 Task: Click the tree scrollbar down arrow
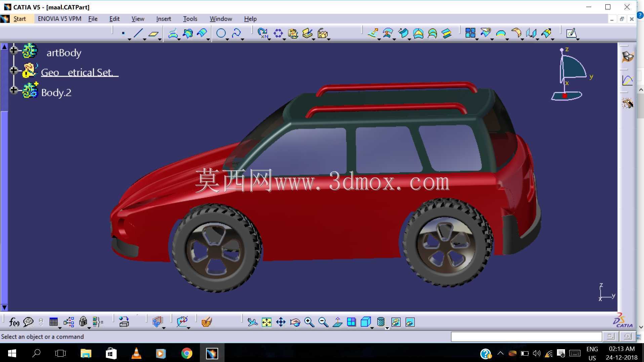click(4, 307)
